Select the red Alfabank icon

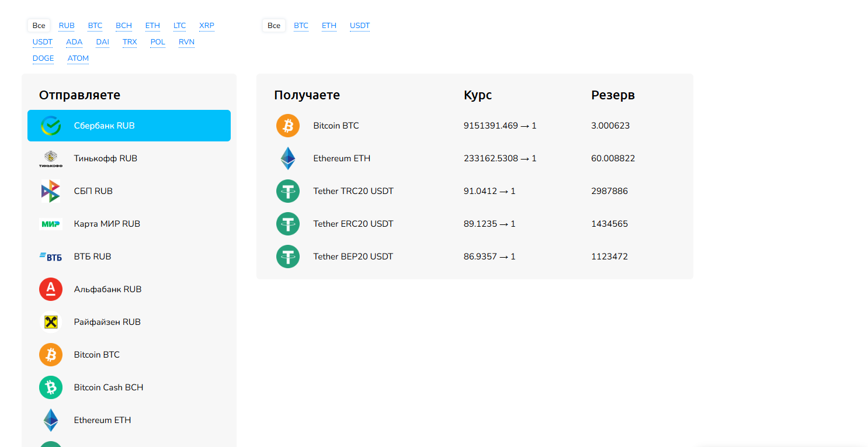(51, 289)
